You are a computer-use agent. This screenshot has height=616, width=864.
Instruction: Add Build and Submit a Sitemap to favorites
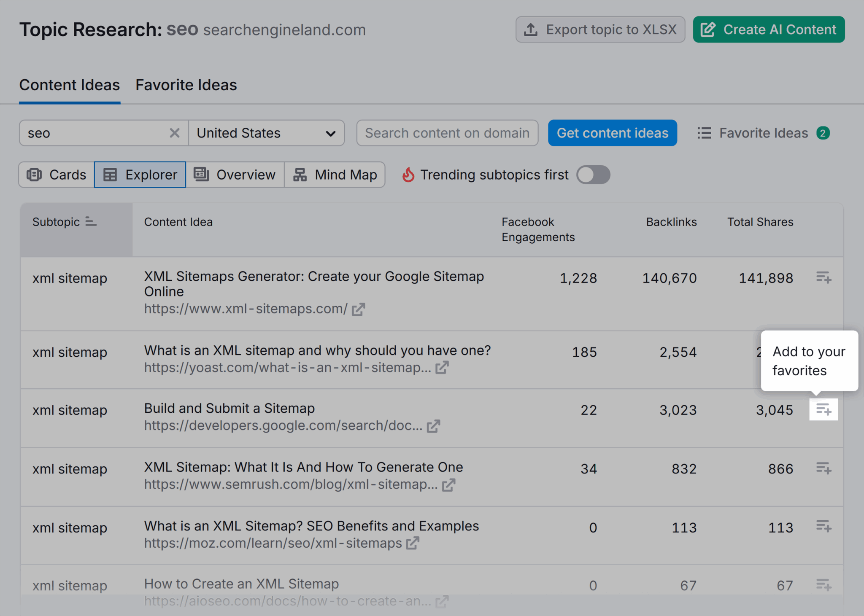tap(823, 409)
